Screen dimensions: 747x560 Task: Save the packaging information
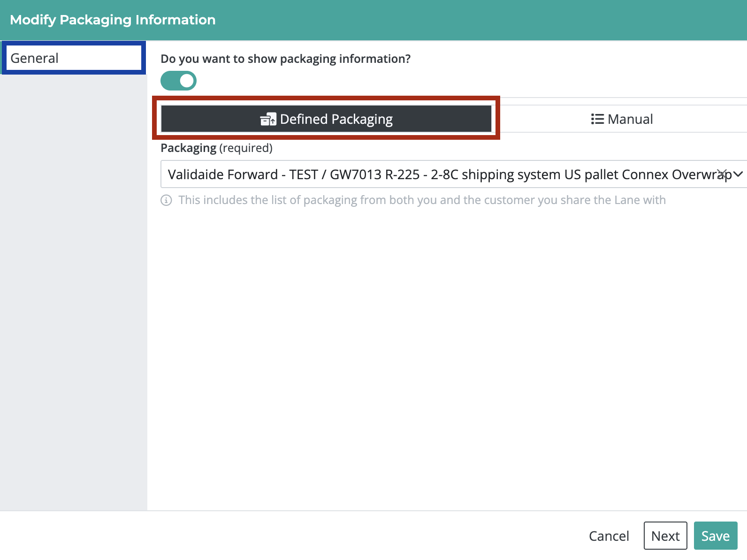[x=716, y=536]
